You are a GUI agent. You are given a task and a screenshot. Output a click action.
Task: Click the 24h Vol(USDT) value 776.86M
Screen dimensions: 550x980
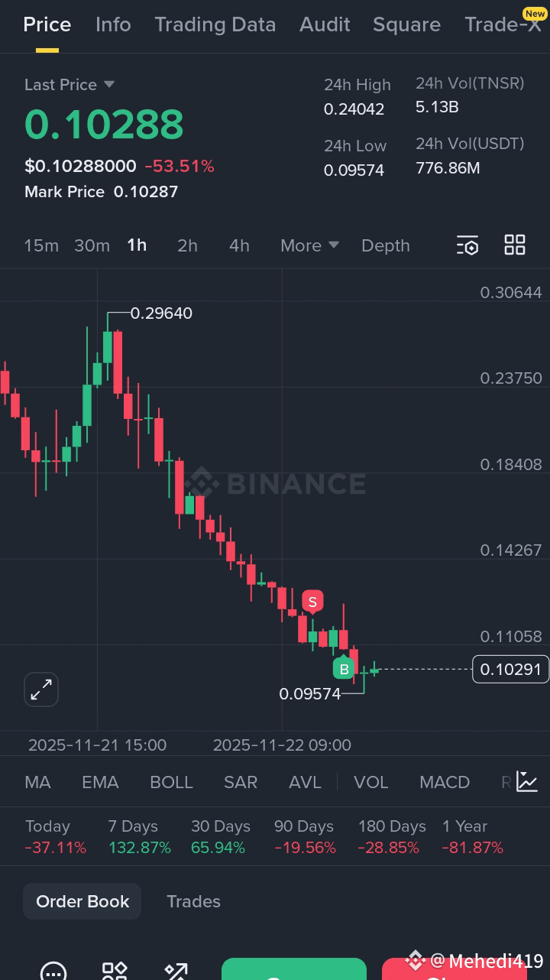point(448,167)
